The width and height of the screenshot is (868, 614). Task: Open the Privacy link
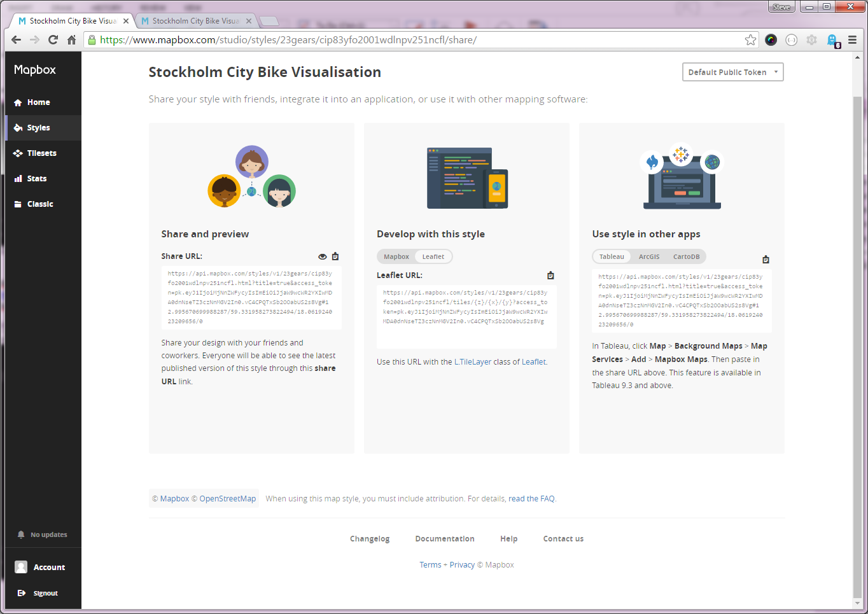[462, 565]
